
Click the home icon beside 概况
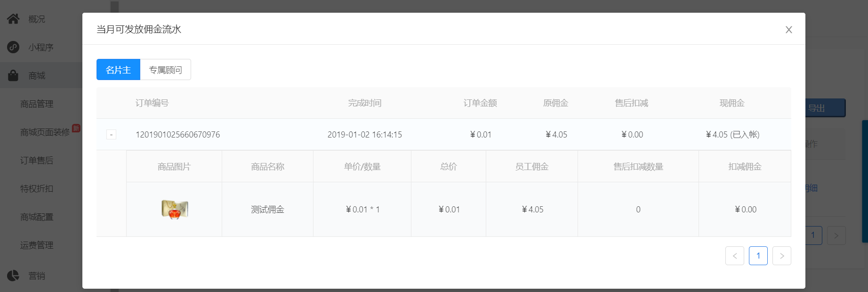point(13,19)
